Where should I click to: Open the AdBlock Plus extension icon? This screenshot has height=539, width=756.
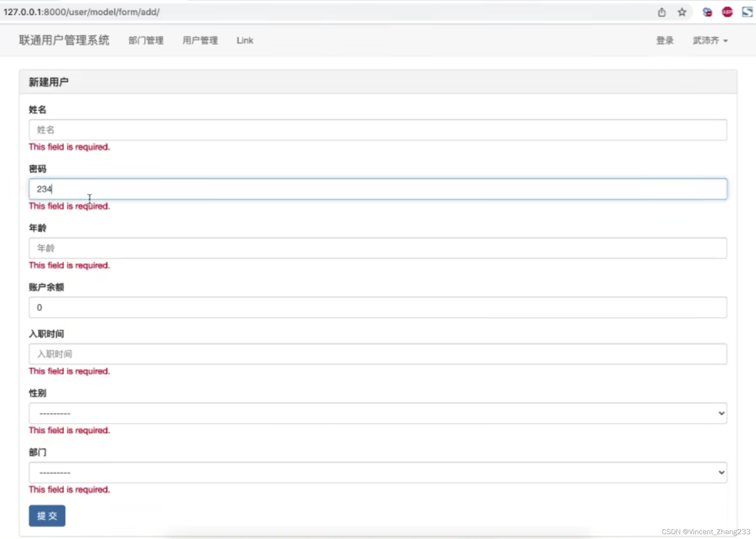[x=727, y=12]
